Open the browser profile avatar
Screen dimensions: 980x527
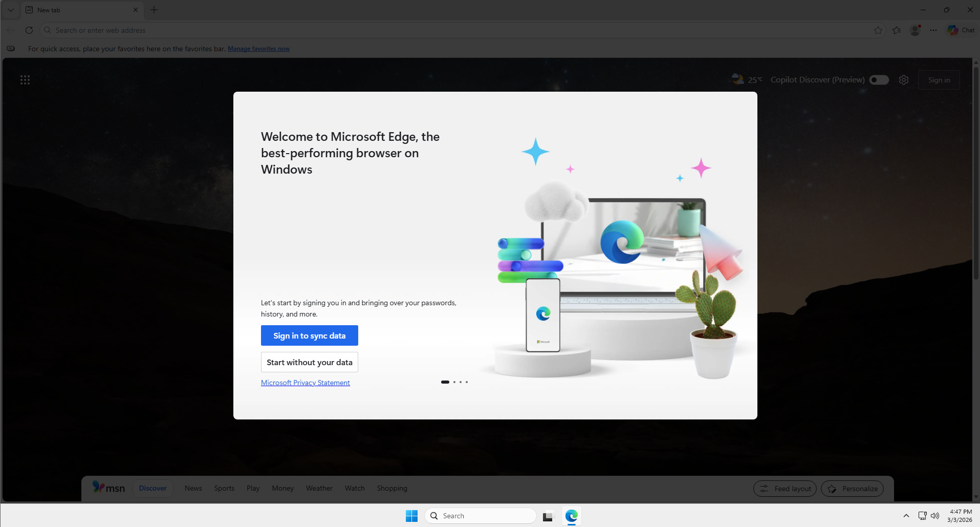916,30
